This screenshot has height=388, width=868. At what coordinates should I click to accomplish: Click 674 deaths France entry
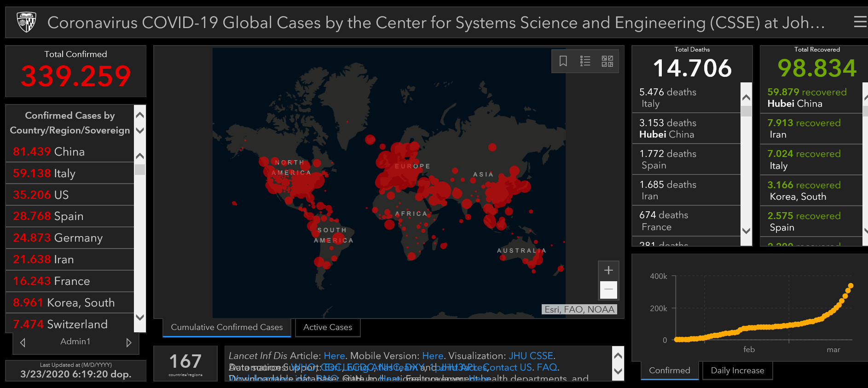[686, 221]
